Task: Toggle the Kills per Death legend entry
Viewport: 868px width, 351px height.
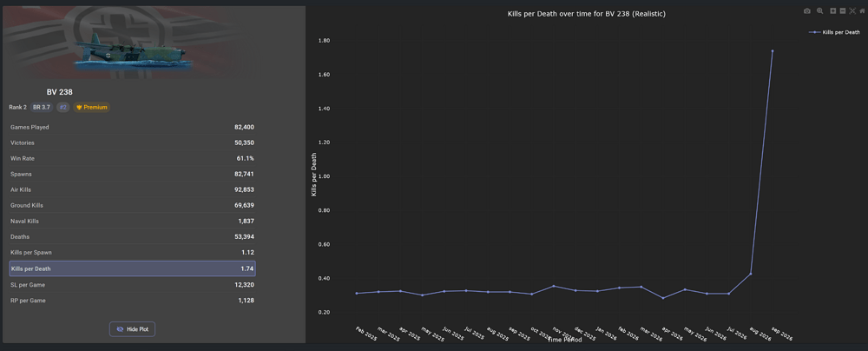Action: 835,33
